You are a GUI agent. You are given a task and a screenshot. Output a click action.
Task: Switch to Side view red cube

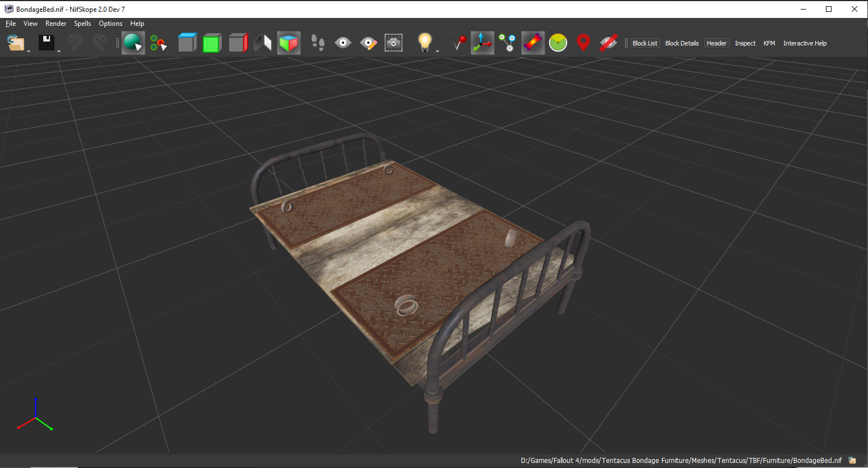coord(238,43)
